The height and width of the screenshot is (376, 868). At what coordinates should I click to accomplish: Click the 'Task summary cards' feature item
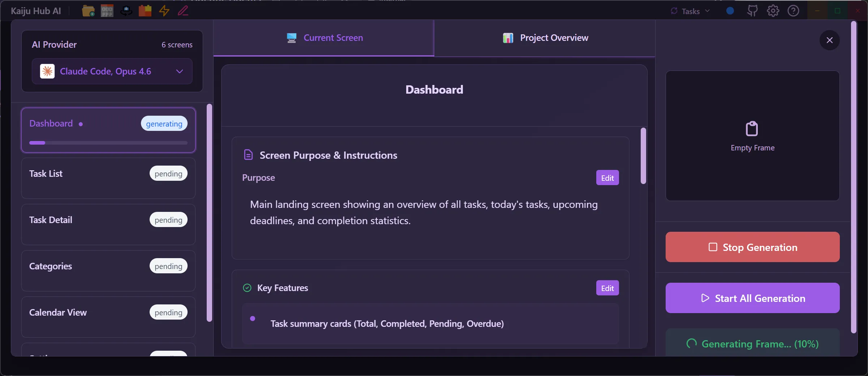pos(430,323)
